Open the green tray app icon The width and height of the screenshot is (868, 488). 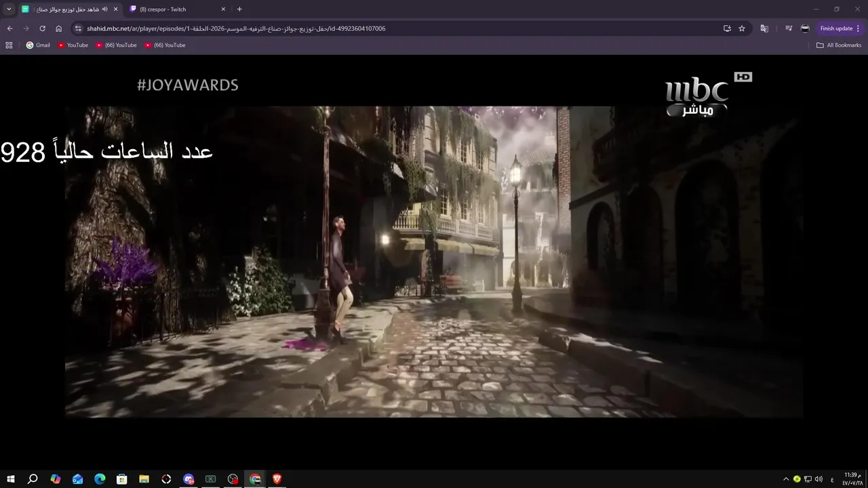click(797, 479)
